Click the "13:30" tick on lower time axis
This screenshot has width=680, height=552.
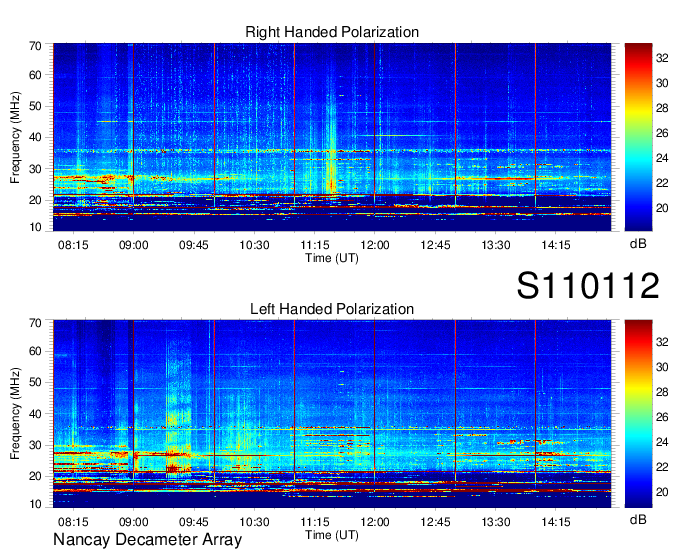(496, 522)
